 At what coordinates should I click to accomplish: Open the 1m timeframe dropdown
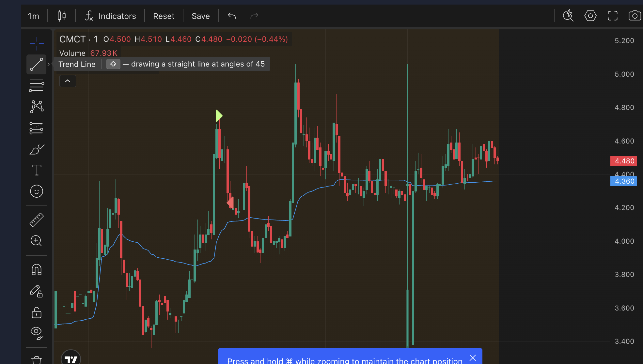(x=33, y=16)
